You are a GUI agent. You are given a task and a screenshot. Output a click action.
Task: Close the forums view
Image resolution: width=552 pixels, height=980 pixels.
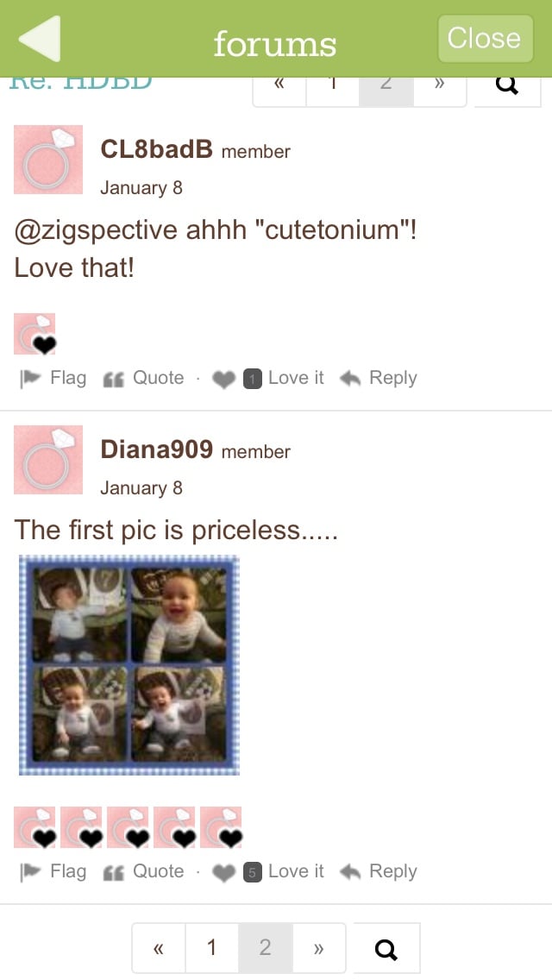485,39
